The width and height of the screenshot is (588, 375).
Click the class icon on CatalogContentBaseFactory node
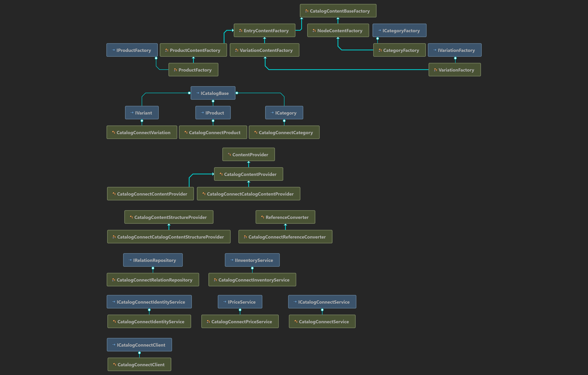coord(307,11)
